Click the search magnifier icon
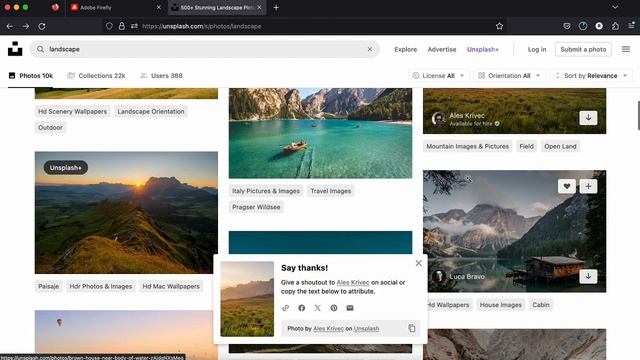640x360 pixels. pyautogui.click(x=40, y=49)
